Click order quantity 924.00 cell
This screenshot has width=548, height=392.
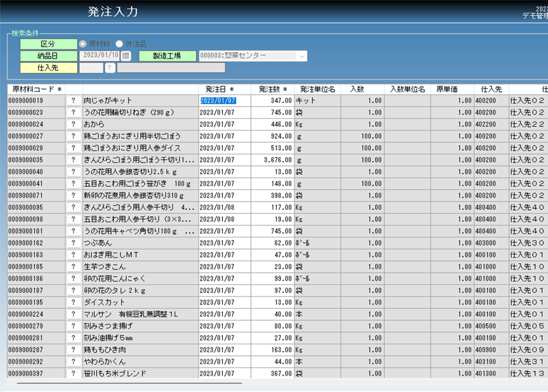(x=273, y=136)
